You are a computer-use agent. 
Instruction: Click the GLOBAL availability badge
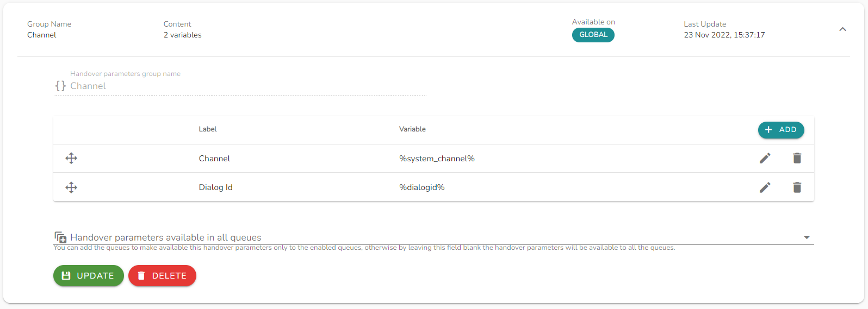593,35
